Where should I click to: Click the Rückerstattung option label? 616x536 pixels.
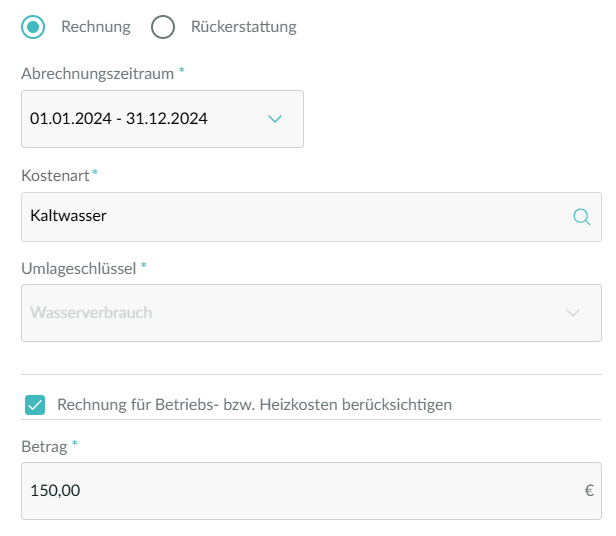[x=244, y=27]
